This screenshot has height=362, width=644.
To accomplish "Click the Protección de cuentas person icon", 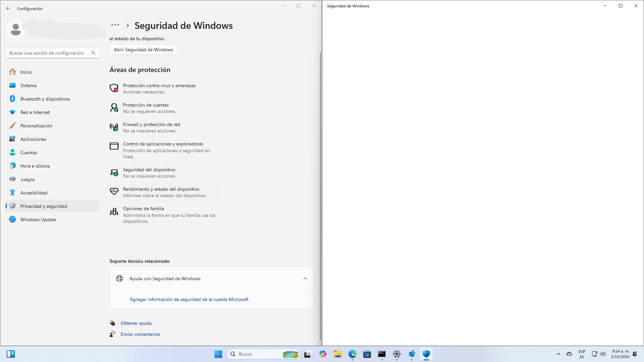I will (x=114, y=107).
